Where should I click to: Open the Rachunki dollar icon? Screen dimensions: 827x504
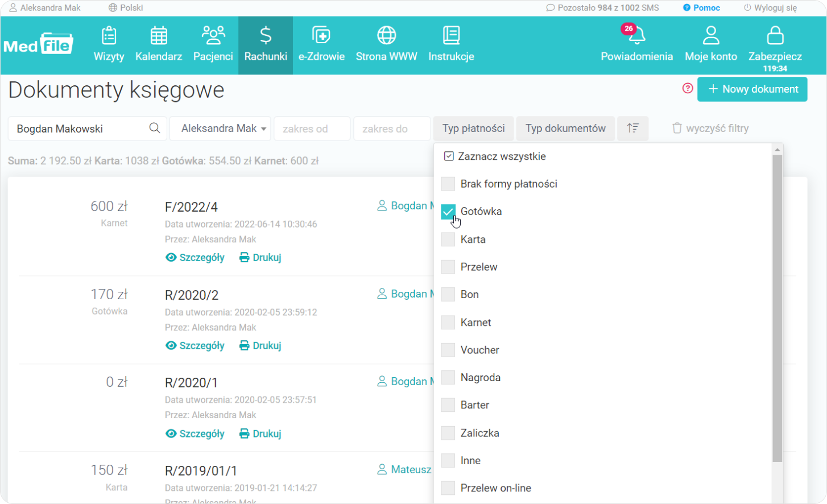266,35
